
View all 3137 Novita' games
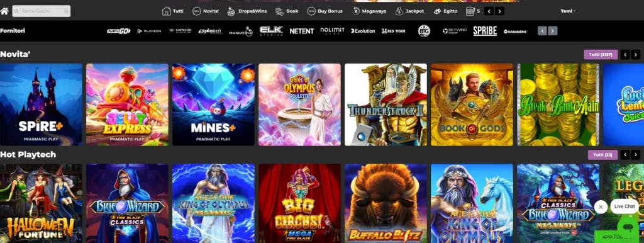coord(601,54)
